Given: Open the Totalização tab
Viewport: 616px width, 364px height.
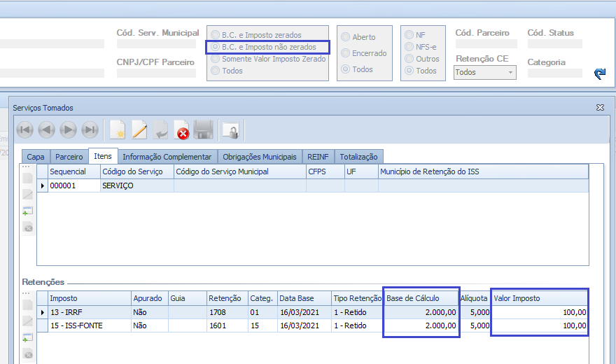Looking at the screenshot, I should (x=358, y=157).
